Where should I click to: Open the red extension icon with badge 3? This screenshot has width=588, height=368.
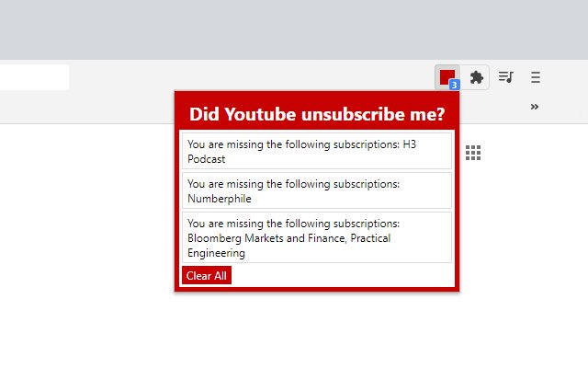[x=447, y=77]
